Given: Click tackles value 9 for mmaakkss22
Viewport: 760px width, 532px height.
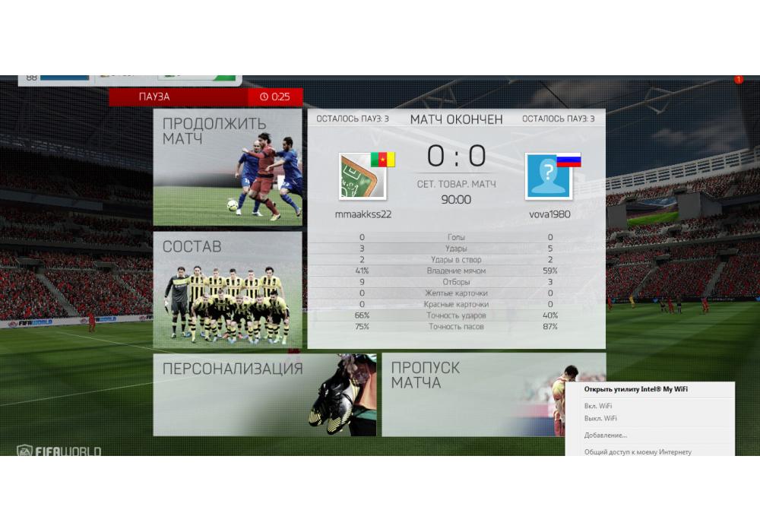Looking at the screenshot, I should pyautogui.click(x=362, y=282).
